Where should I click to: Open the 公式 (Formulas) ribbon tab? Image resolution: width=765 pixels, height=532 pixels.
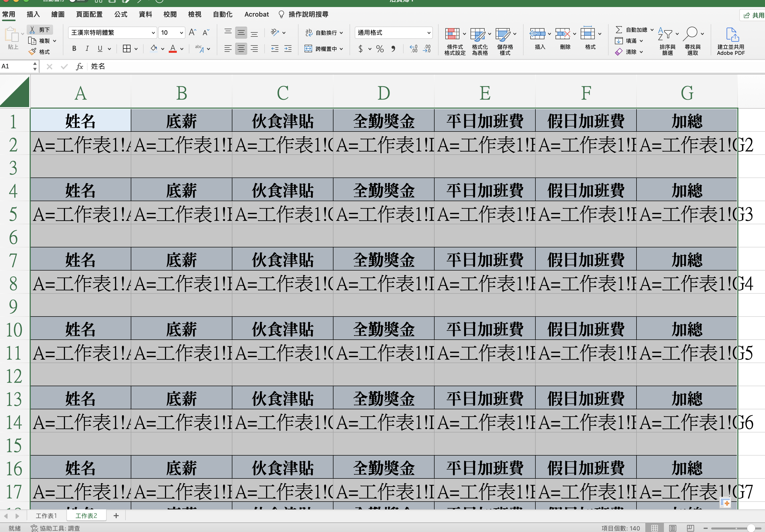point(121,14)
